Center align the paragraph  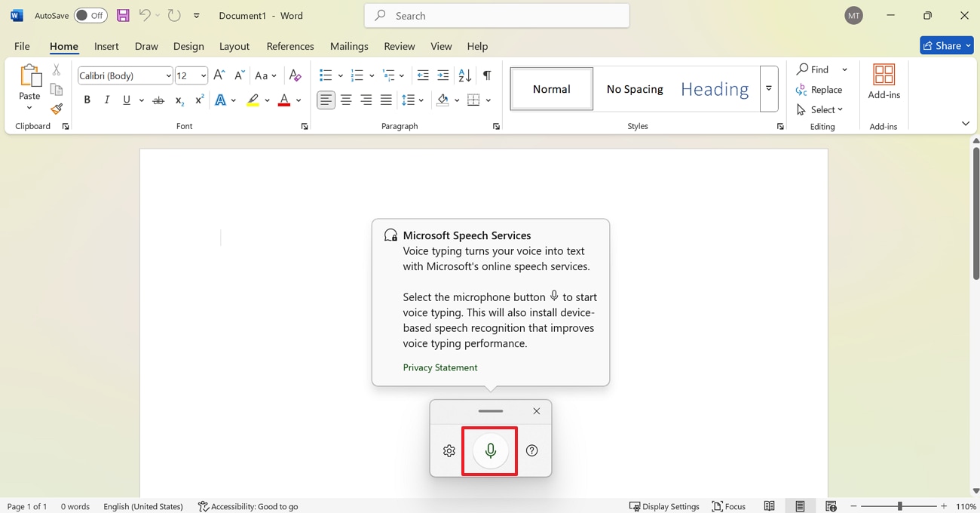click(346, 100)
